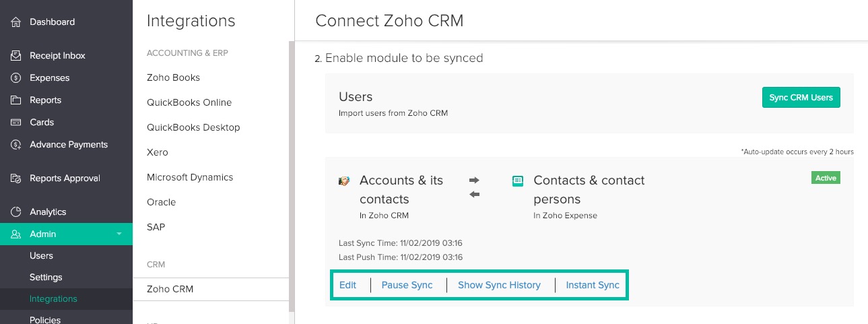Image resolution: width=868 pixels, height=324 pixels.
Task: Click the Integrations list scrollbar
Action: click(291, 175)
